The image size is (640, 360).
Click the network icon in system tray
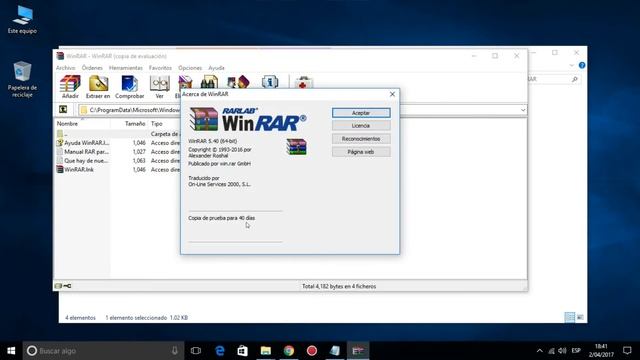coord(551,351)
